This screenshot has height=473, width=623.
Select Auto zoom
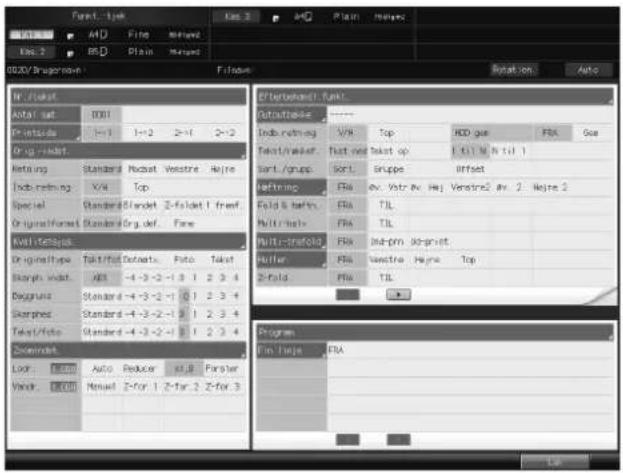(102, 369)
